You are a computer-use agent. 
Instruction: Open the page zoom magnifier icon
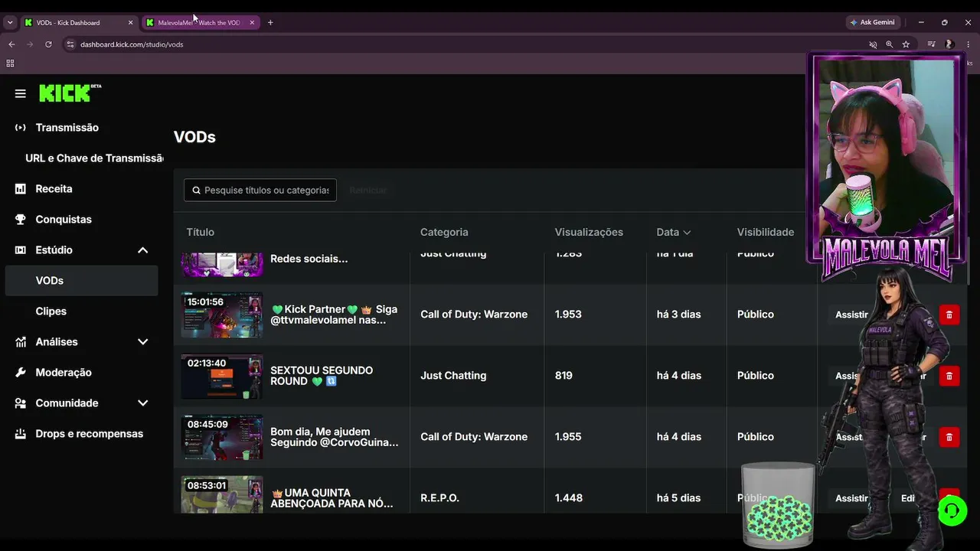pos(889,44)
